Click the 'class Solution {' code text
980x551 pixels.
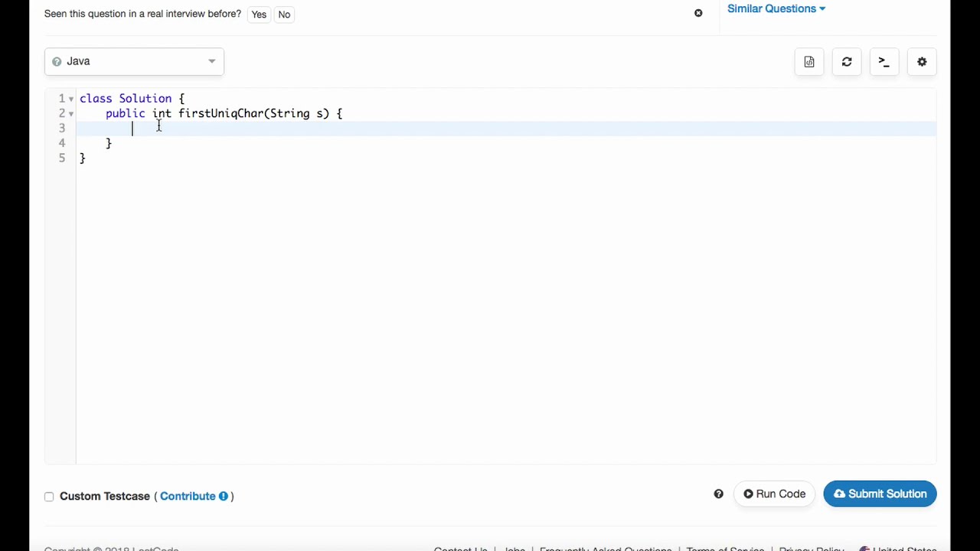coord(132,98)
